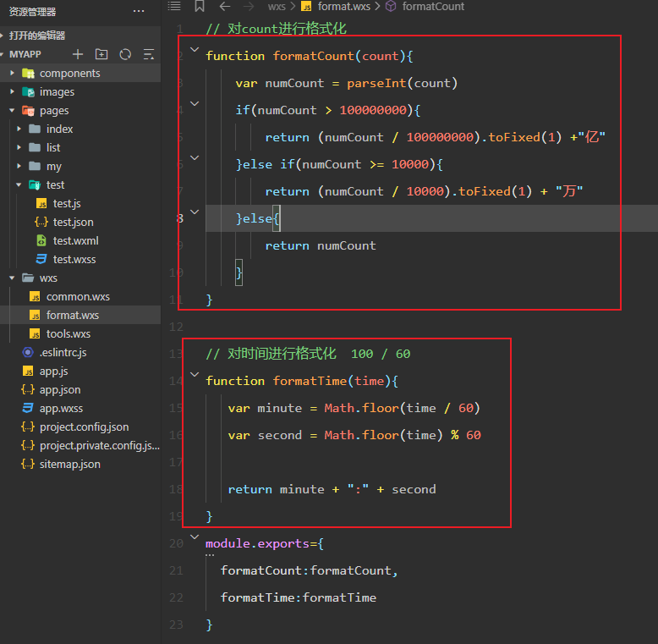Expand the 打开的编辑器 section

coord(3,36)
